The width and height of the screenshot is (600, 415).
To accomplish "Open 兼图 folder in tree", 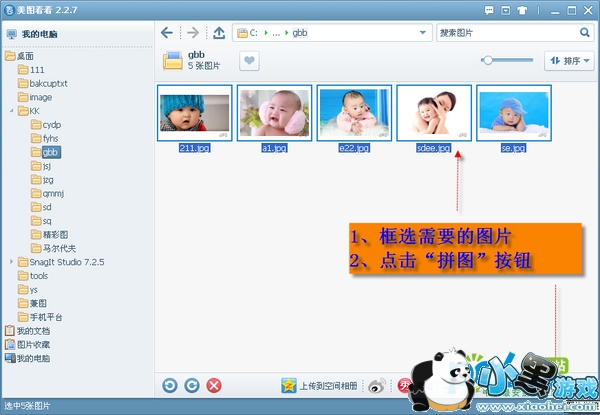I will tap(33, 303).
